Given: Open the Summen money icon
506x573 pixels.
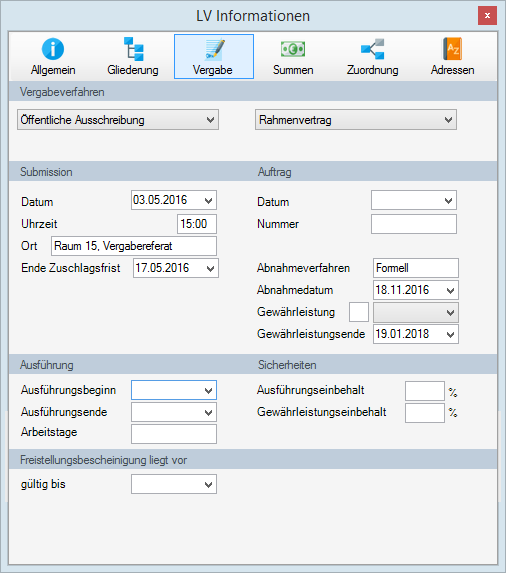Looking at the screenshot, I should 293,49.
